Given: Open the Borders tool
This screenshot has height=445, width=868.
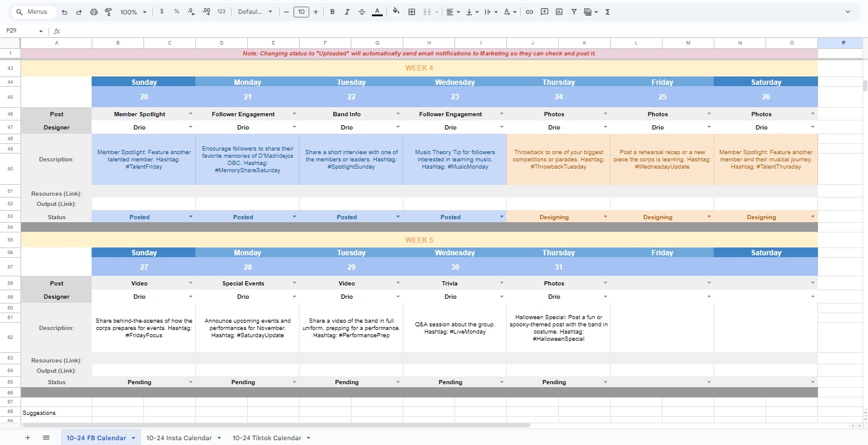Looking at the screenshot, I should click(412, 12).
